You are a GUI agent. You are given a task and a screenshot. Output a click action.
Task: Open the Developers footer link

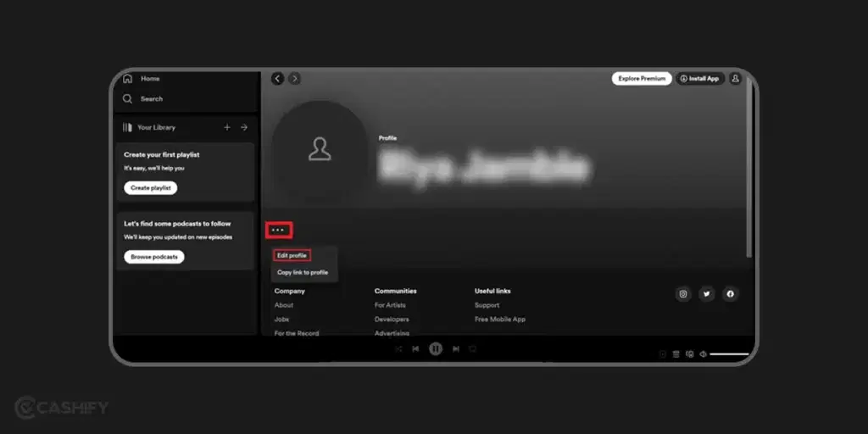point(392,320)
